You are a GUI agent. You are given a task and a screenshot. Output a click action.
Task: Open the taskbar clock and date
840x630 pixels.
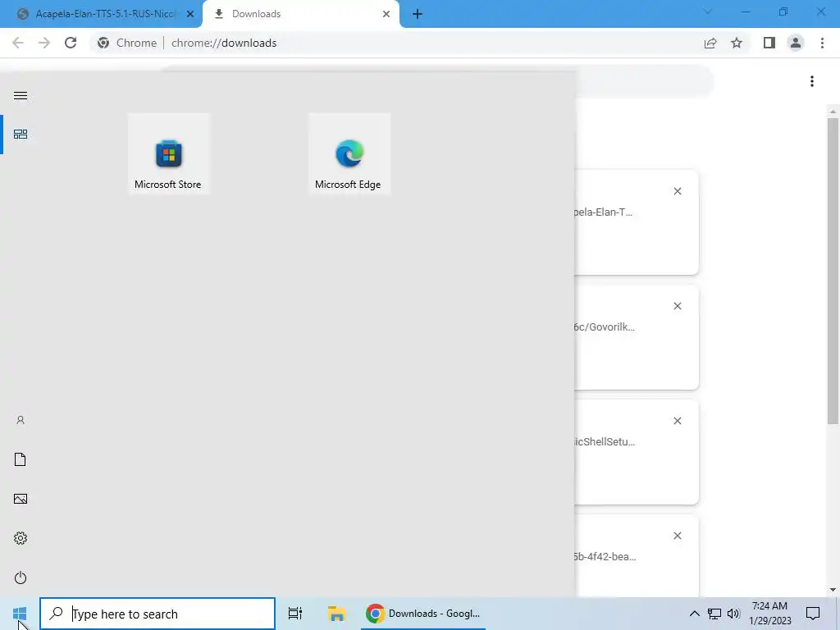click(769, 614)
